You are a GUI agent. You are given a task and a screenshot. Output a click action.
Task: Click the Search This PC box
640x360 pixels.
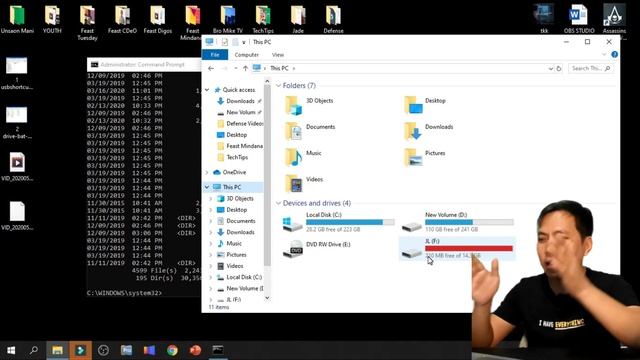tap(591, 68)
